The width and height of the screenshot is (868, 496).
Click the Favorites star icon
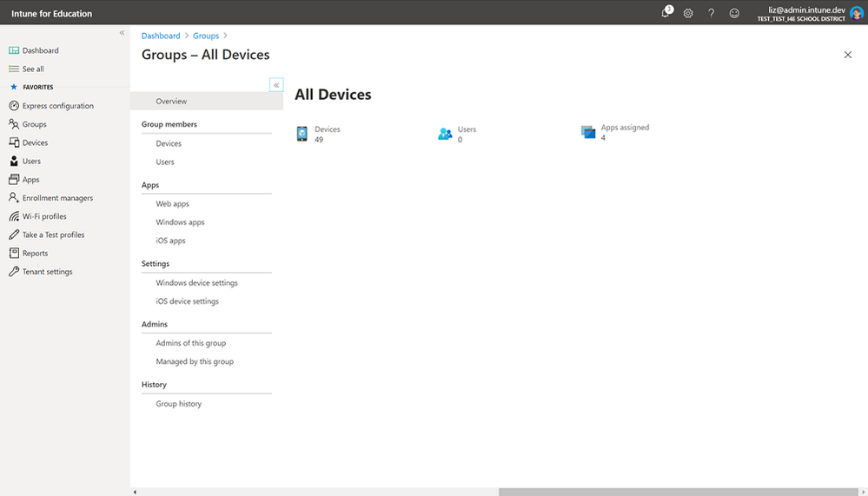[14, 87]
